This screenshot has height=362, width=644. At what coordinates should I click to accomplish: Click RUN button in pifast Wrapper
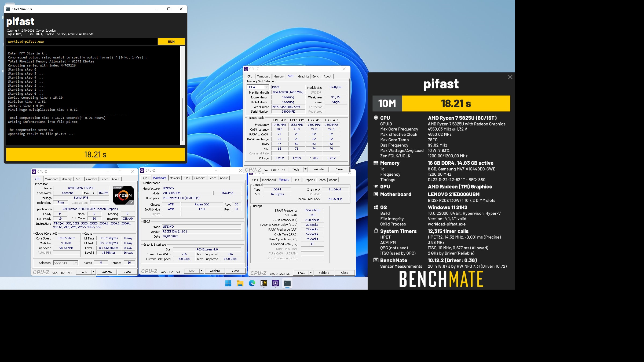pyautogui.click(x=171, y=42)
